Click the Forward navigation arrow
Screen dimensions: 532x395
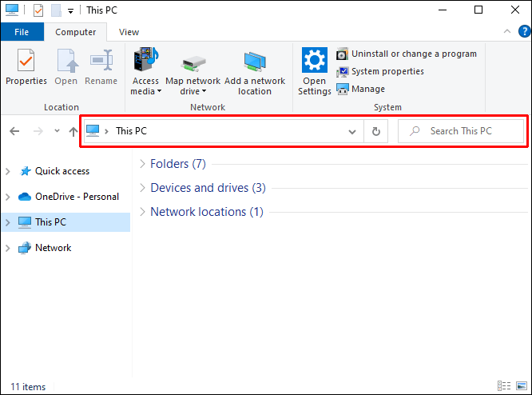[x=38, y=131]
